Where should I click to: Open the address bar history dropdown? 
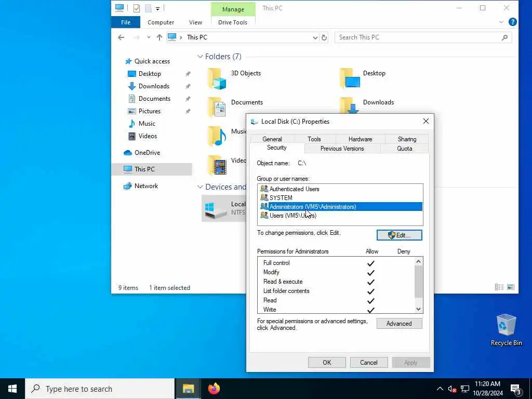click(315, 37)
